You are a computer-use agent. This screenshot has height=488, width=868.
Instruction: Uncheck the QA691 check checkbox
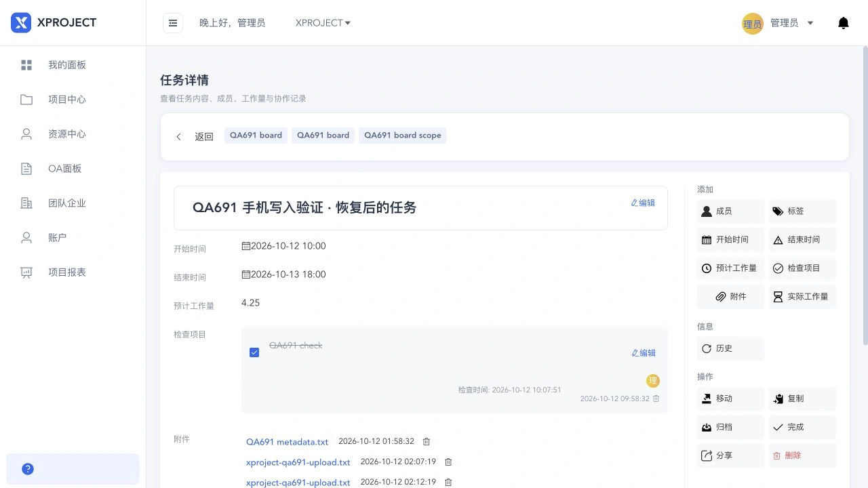(254, 352)
